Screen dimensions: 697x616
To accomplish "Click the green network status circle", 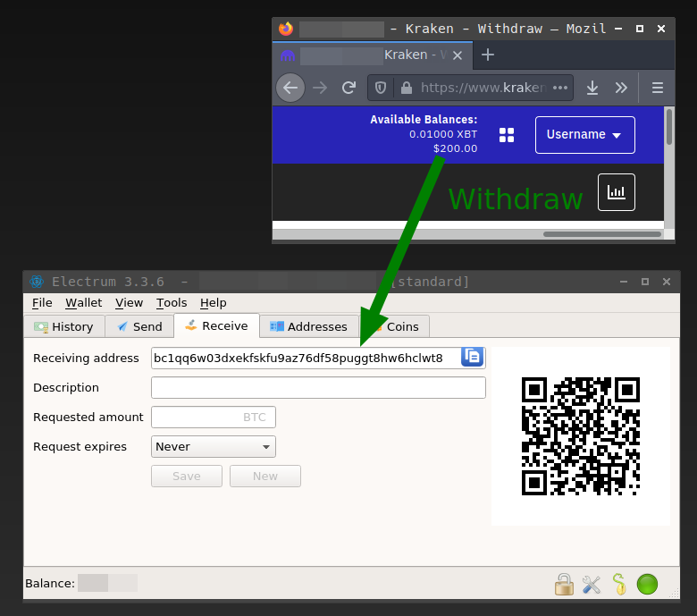I will (x=647, y=584).
